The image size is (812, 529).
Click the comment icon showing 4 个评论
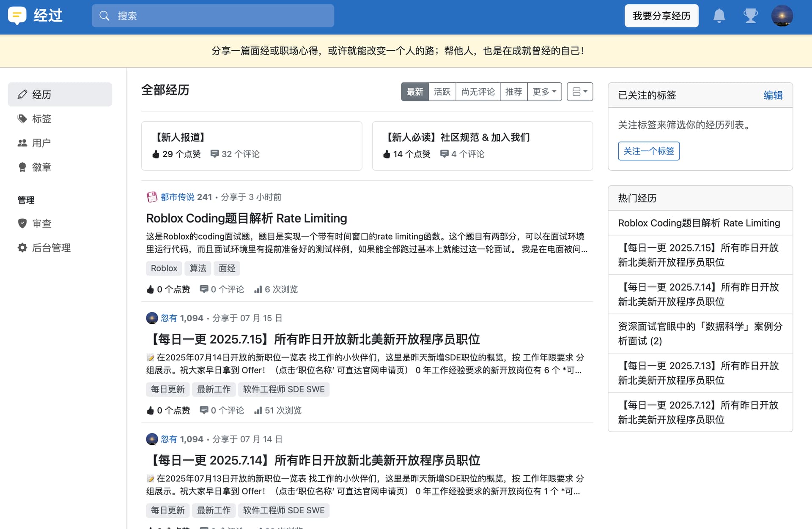click(444, 154)
